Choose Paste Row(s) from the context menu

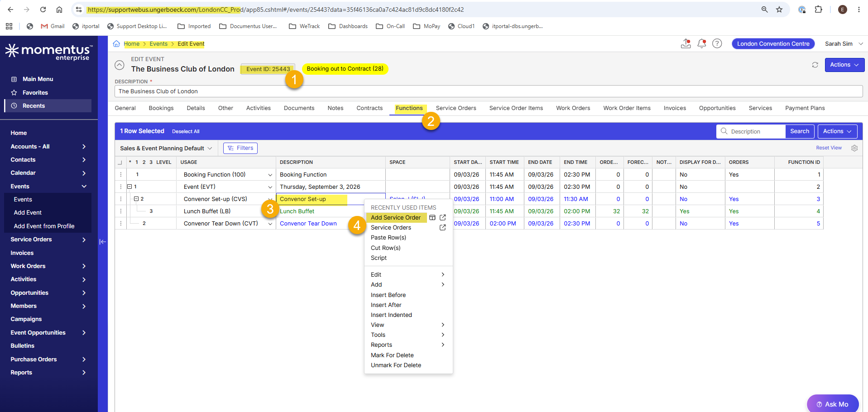(x=388, y=238)
